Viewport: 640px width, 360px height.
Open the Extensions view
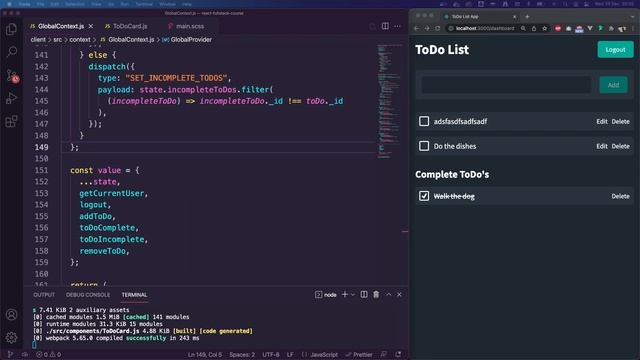pyautogui.click(x=11, y=121)
